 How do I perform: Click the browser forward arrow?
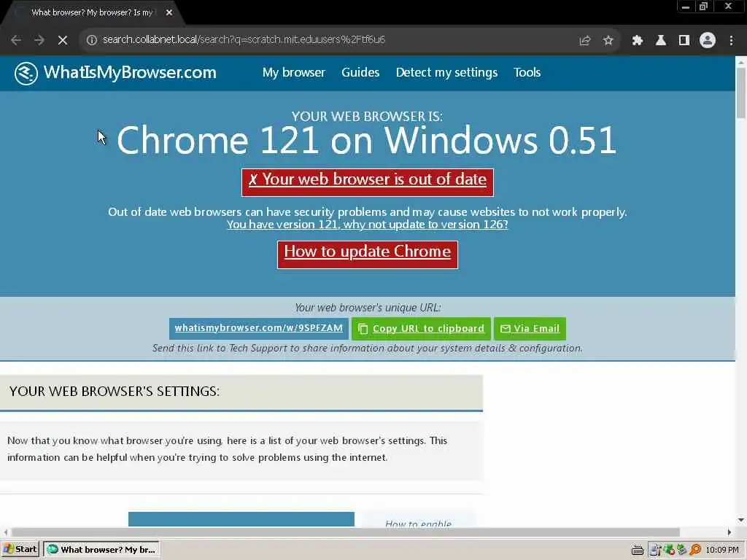point(39,40)
